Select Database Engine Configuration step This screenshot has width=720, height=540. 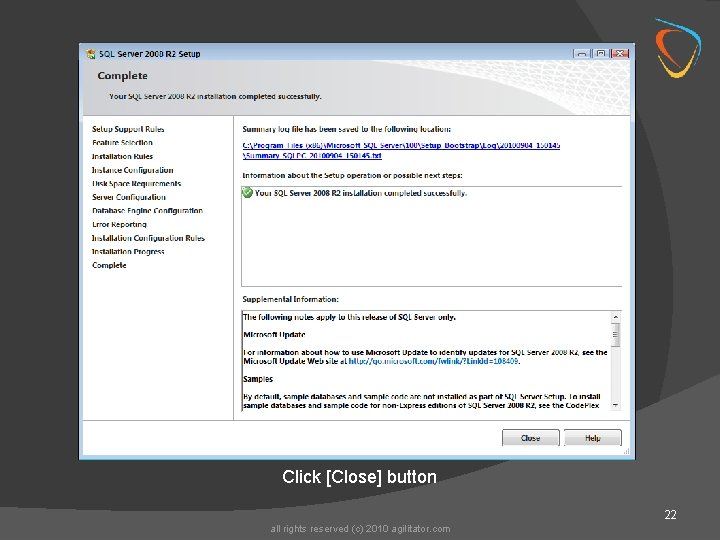(147, 210)
